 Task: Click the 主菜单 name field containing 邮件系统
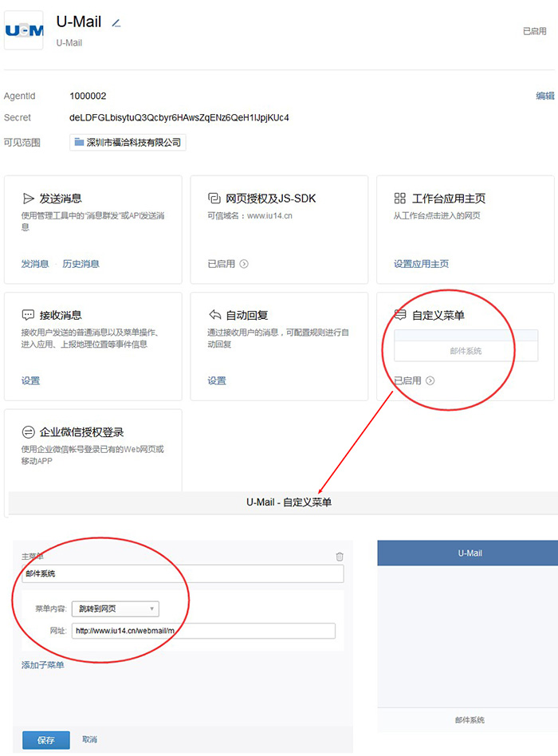183,573
